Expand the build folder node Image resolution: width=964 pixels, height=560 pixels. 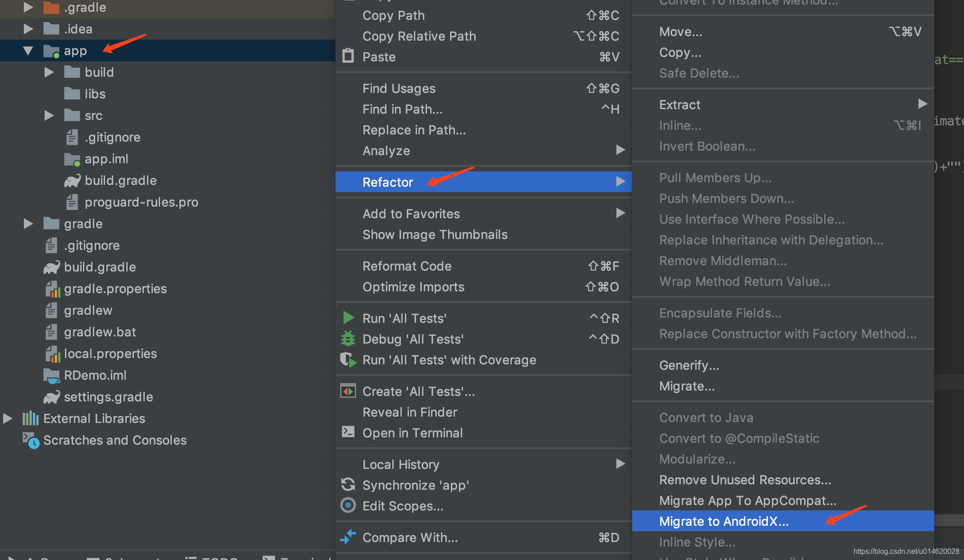point(49,72)
